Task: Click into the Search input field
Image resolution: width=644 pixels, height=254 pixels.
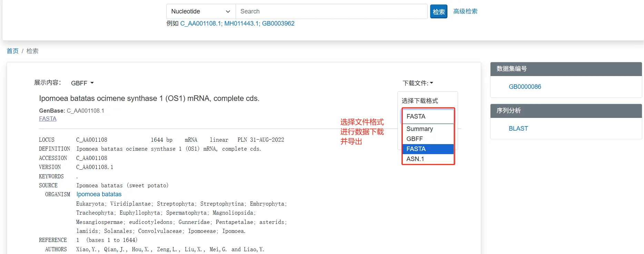Action: pos(331,11)
